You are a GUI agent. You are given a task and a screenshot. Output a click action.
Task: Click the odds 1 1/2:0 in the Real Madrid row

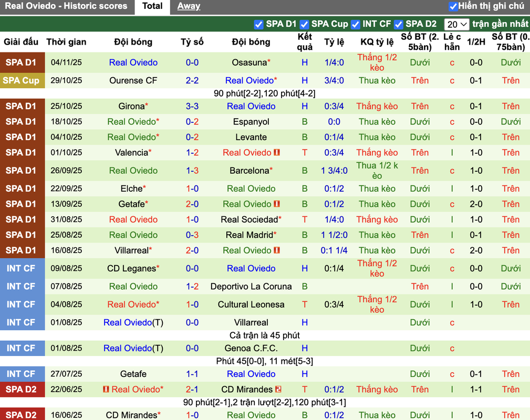tap(334, 235)
